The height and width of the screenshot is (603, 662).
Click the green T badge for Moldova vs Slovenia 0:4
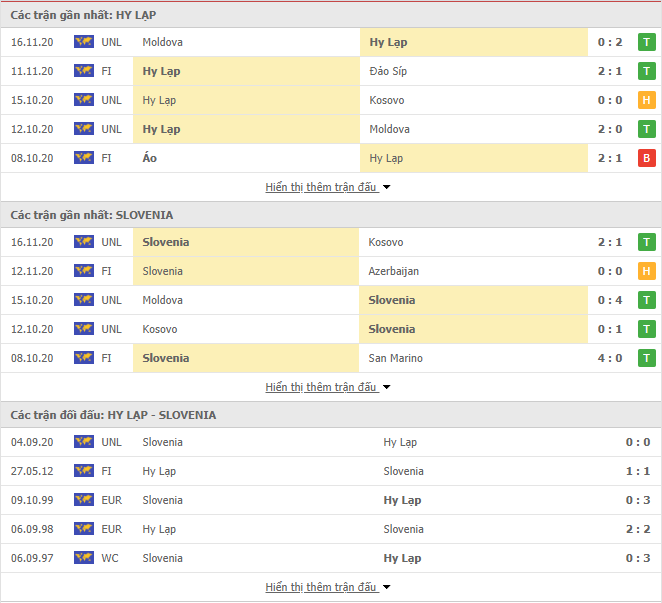coord(646,300)
